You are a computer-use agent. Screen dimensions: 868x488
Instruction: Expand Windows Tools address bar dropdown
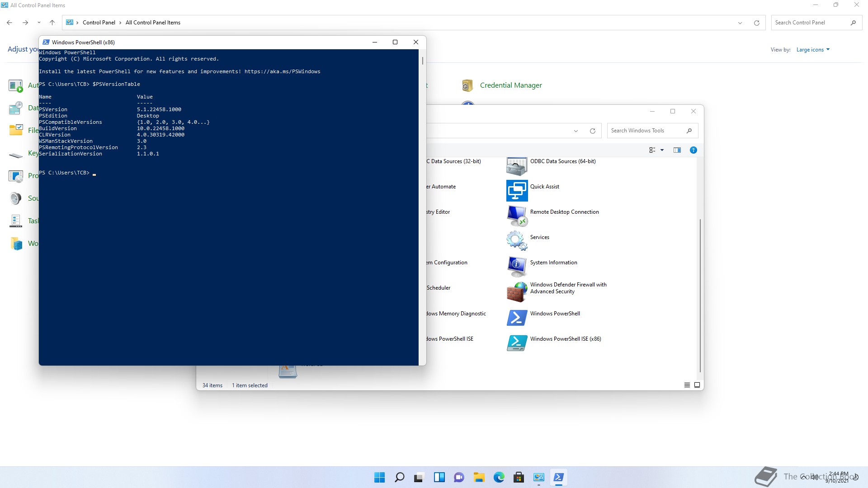pyautogui.click(x=576, y=131)
